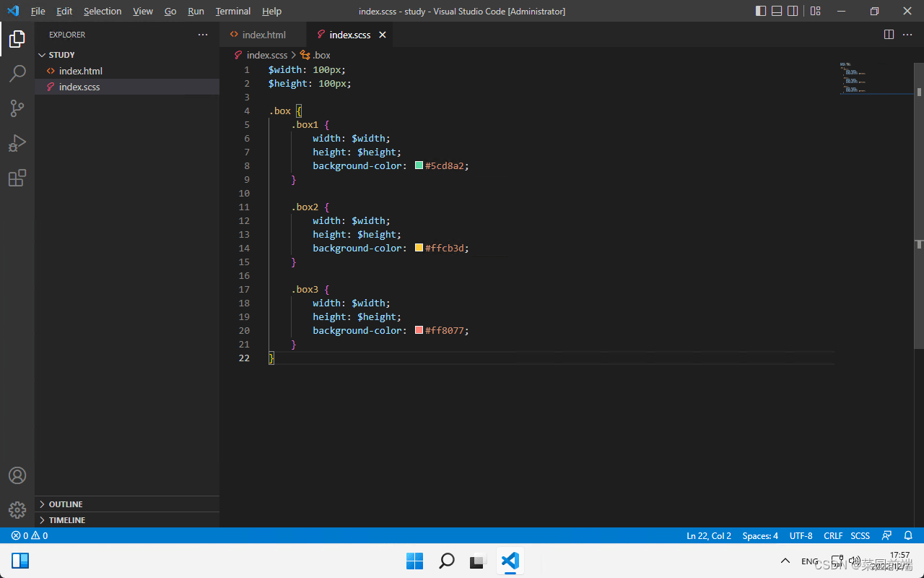The width and height of the screenshot is (924, 578).
Task: Open the Source Control view
Action: (x=17, y=108)
